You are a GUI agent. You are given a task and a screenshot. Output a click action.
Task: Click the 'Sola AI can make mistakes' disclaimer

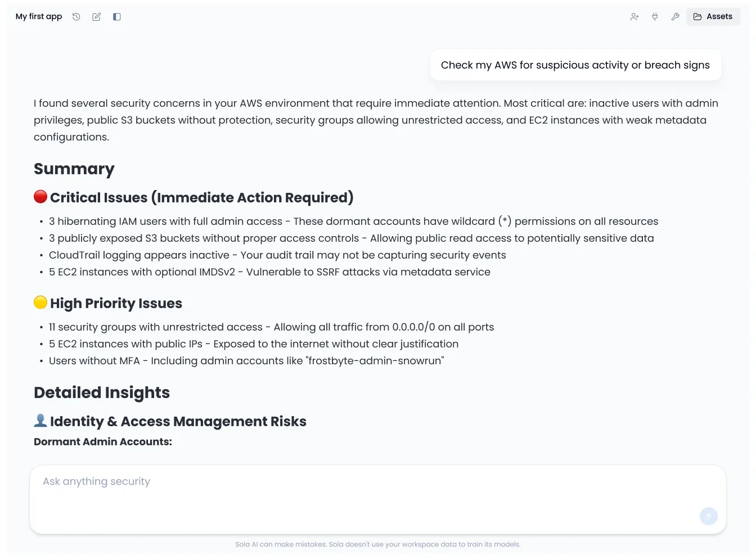(377, 544)
